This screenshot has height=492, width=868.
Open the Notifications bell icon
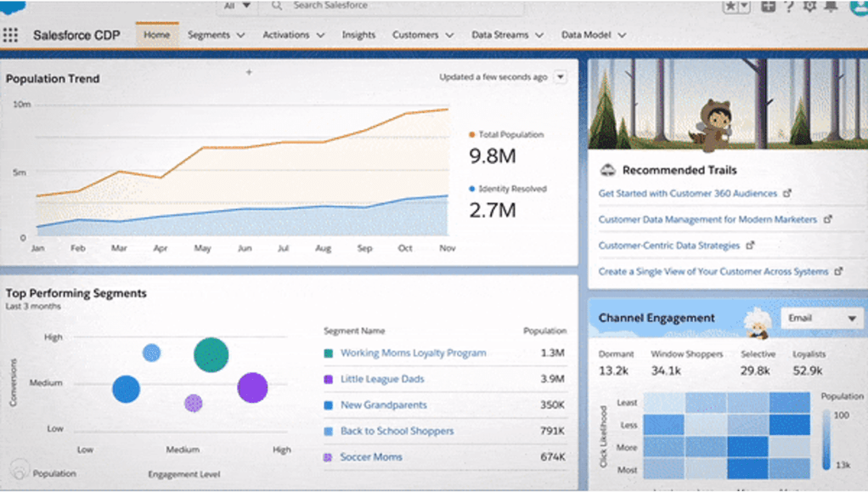(831, 6)
